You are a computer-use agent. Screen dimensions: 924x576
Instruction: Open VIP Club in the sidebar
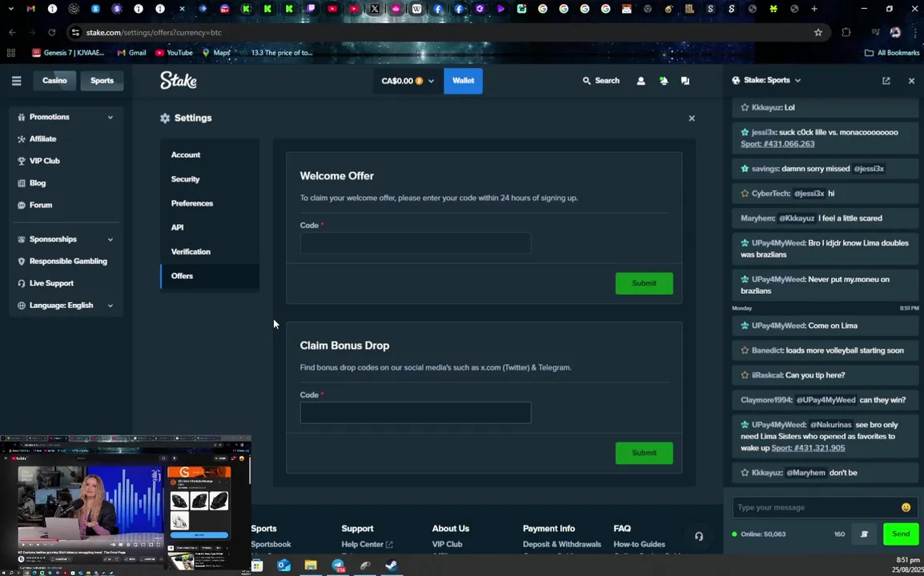pyautogui.click(x=44, y=161)
